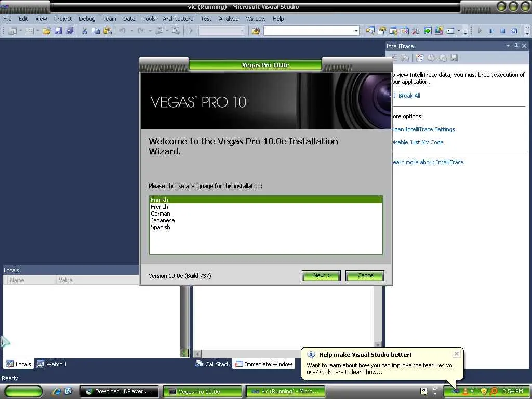
Task: Select French in the language list
Action: pyautogui.click(x=266, y=207)
